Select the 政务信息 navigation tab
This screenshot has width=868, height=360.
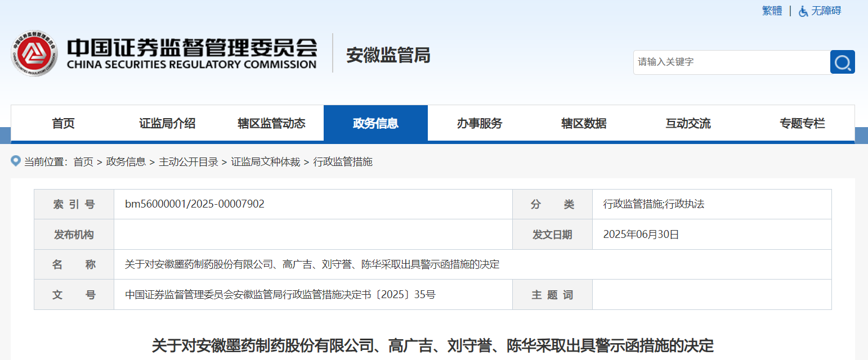375,124
